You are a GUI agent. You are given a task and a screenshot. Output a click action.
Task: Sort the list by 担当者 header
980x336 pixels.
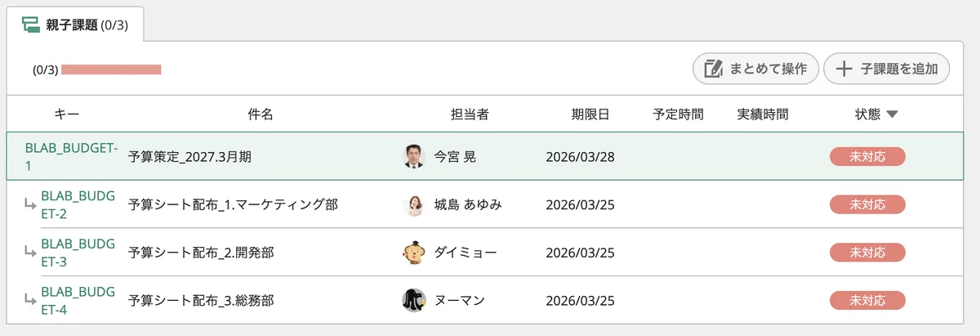(x=470, y=114)
